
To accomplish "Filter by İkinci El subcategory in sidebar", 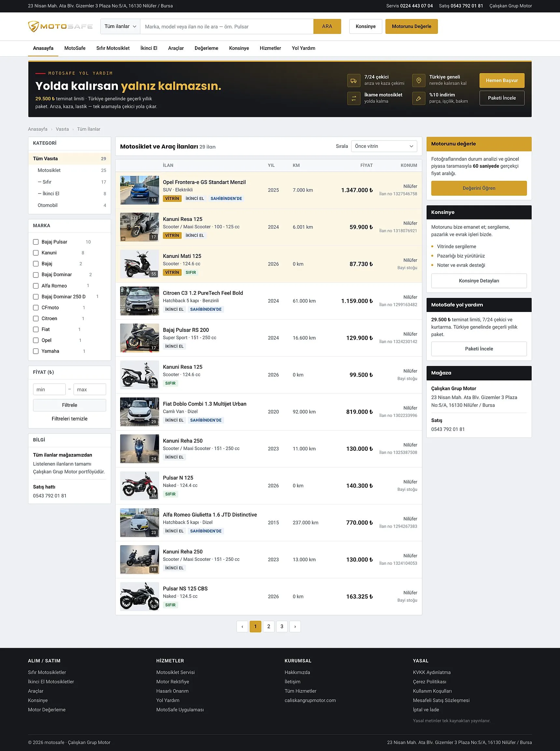I will 69,193.
